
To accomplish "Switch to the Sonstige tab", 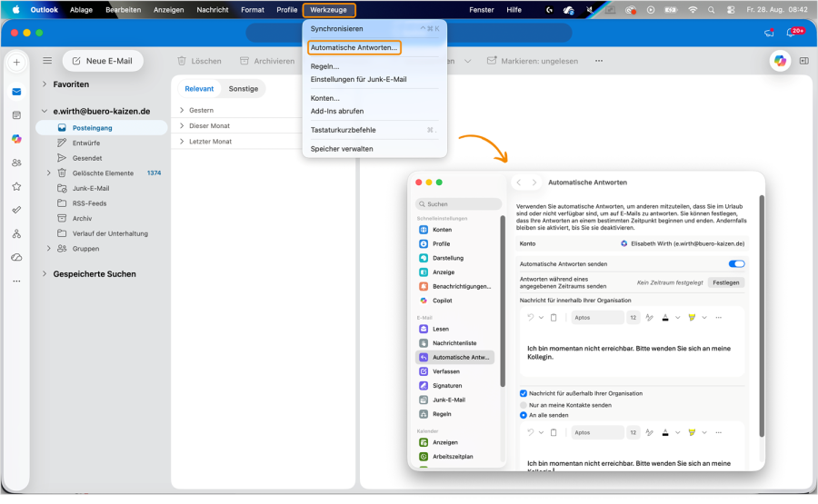I will (x=243, y=89).
